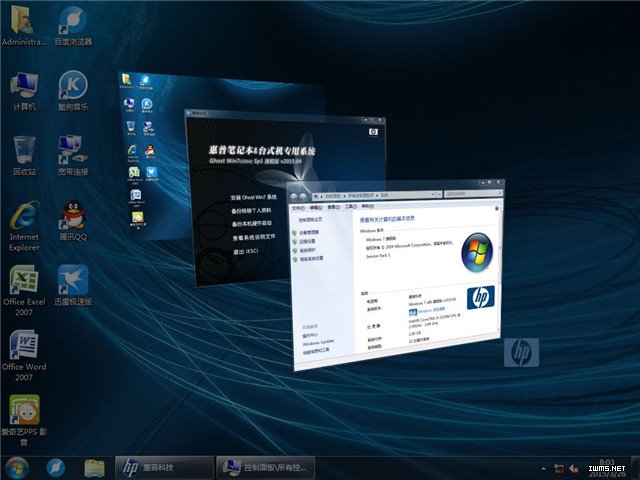640x480 pixels.
Task: Open the 编辑 menu in the System window
Action: pyautogui.click(x=316, y=207)
